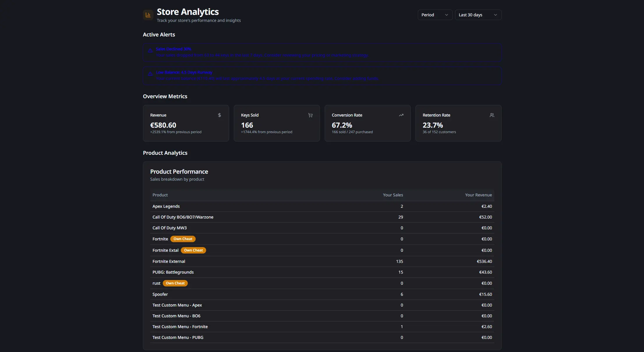This screenshot has width=644, height=352.
Task: Select the Spoofer product row
Action: click(x=322, y=294)
